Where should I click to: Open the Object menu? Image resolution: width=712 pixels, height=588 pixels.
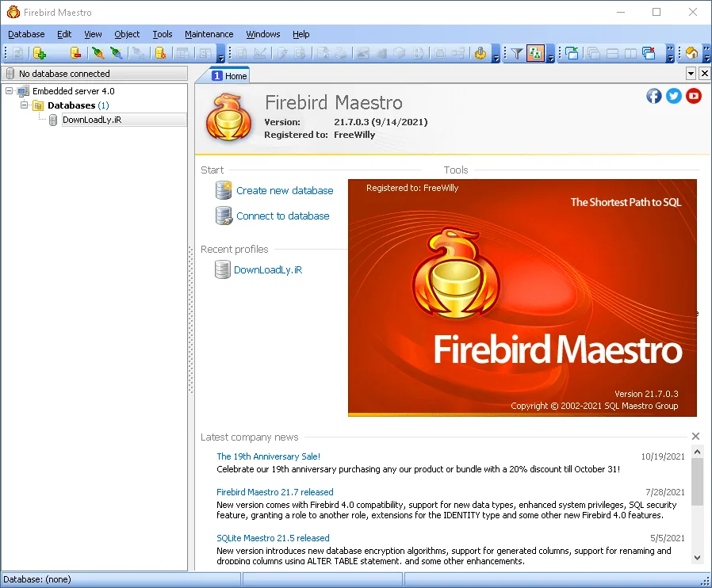(x=127, y=34)
